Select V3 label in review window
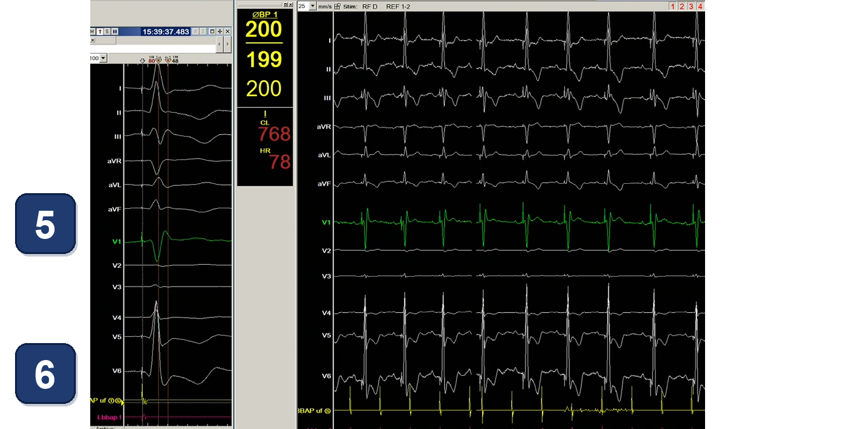 tap(117, 287)
